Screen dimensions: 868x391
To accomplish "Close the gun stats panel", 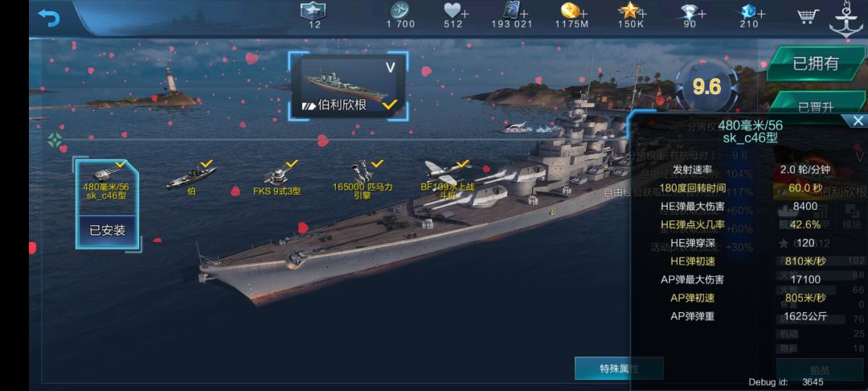I will (858, 121).
